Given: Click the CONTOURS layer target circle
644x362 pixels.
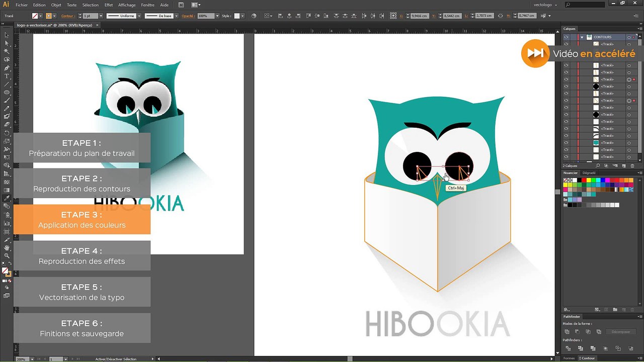Looking at the screenshot, I should tap(629, 37).
